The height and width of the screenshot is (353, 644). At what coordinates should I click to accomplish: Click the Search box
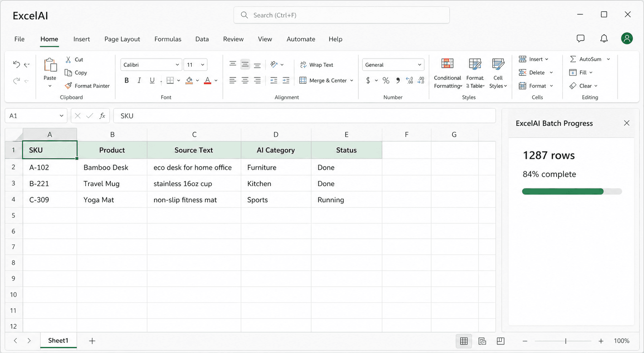point(342,15)
